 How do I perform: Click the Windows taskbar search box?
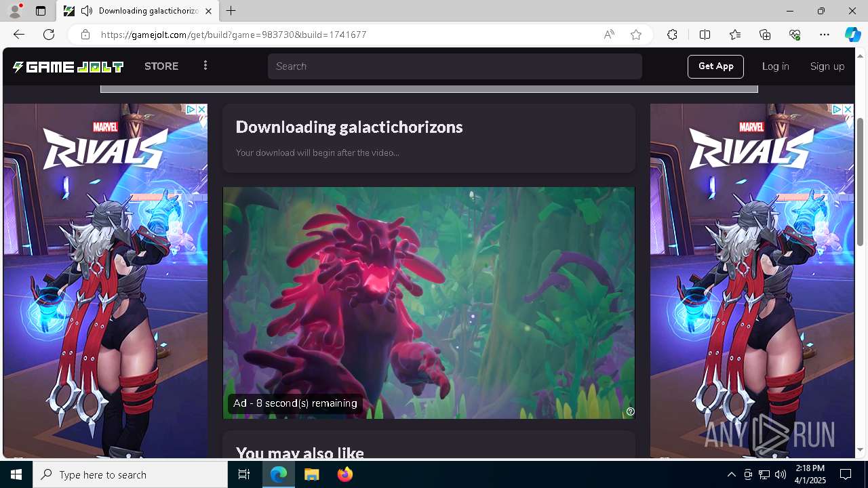[x=130, y=474]
